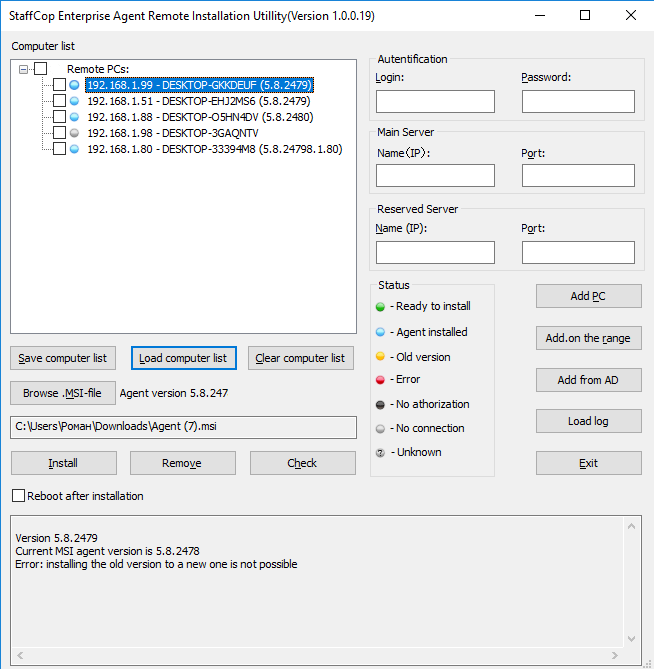The width and height of the screenshot is (654, 669).
Task: Click the gray status icon for DESKTOP-3GAQNTV
Action: point(75,133)
